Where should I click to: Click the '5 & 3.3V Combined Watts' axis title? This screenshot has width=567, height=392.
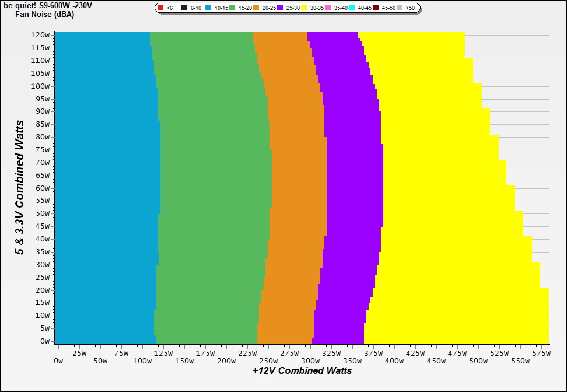point(20,187)
